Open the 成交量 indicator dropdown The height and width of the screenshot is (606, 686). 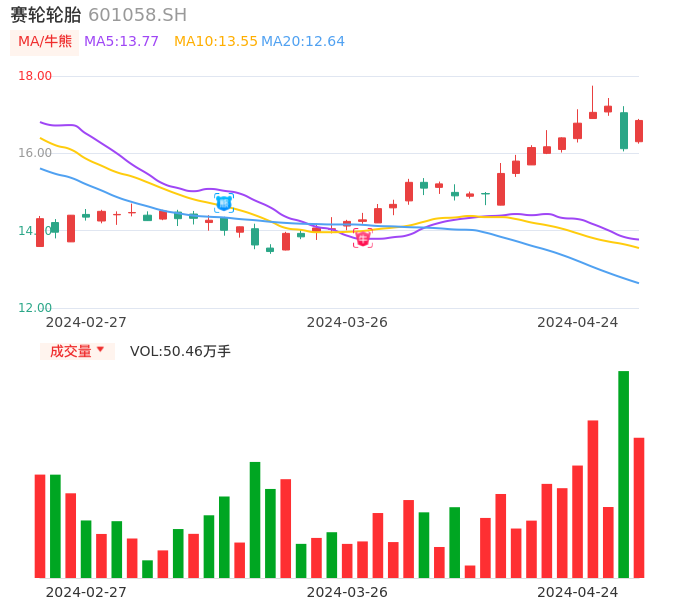click(77, 351)
